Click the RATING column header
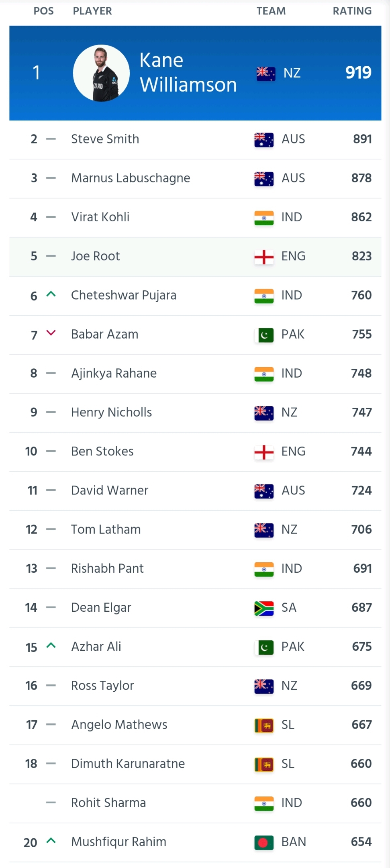Screen dimensions: 390x868 [352, 11]
